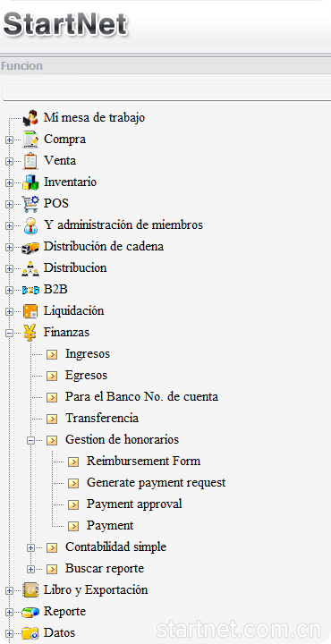Expand the Buscar reporte node

coord(30,569)
